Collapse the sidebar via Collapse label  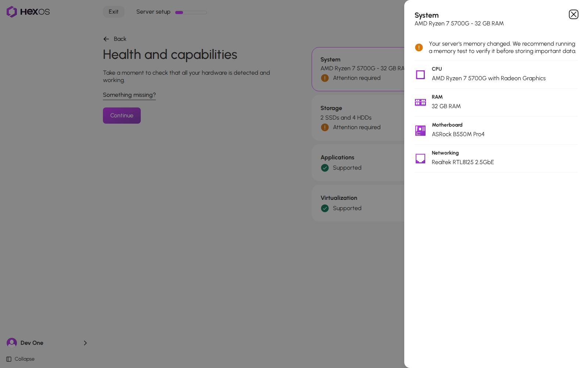(x=25, y=359)
